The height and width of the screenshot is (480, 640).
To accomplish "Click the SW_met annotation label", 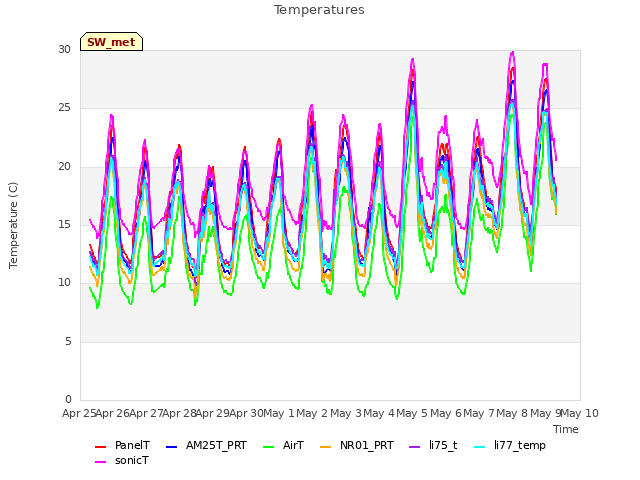I will (111, 42).
